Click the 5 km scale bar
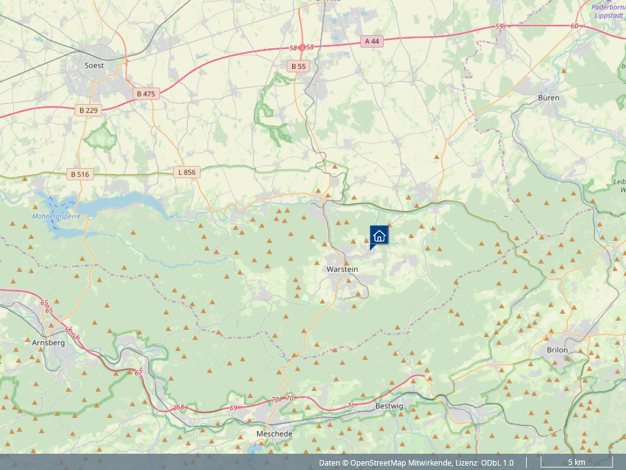 pyautogui.click(x=576, y=463)
